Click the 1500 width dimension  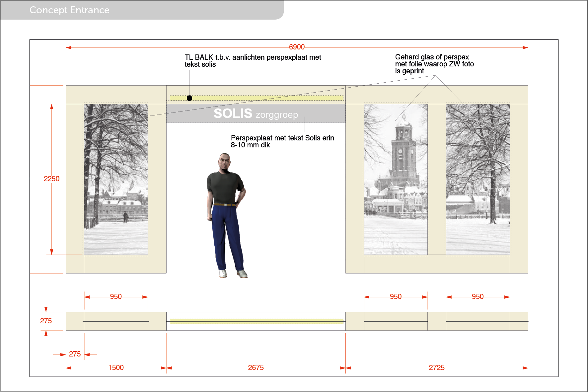click(116, 368)
